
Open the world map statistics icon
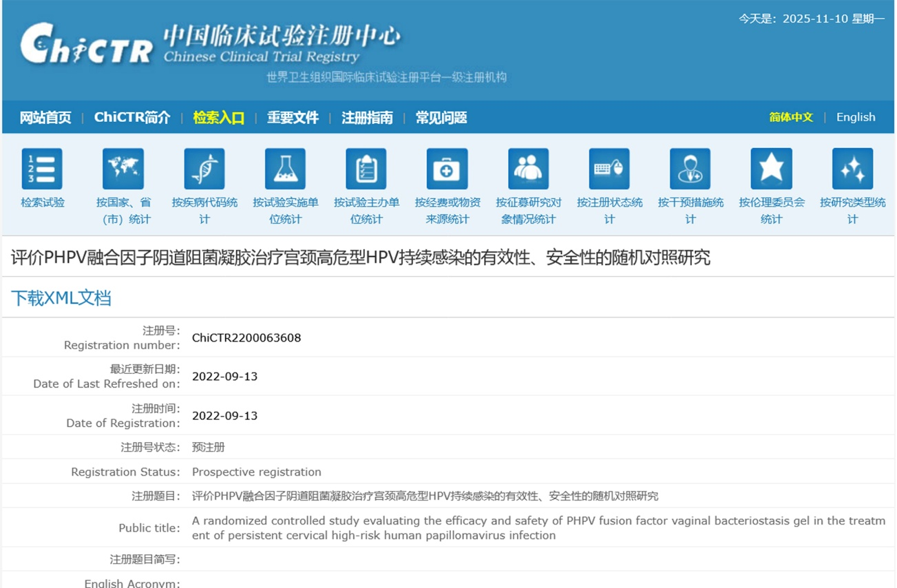(123, 169)
